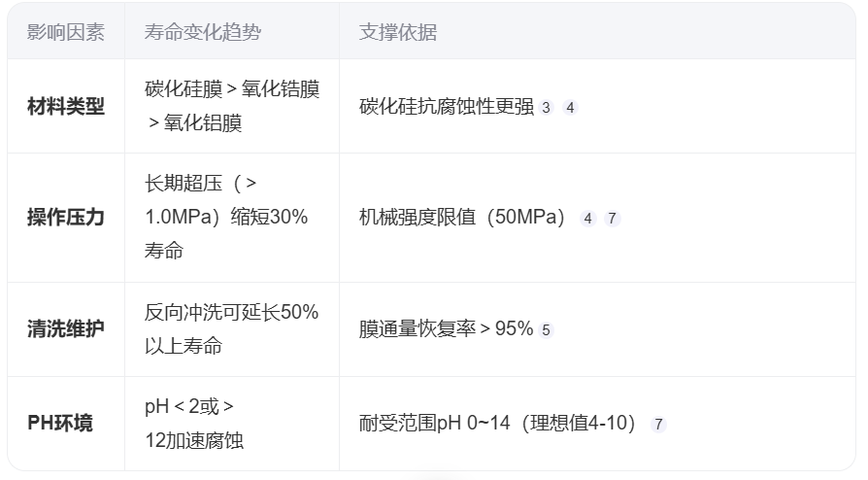Click the 反向冲洗可延长50%以上寿命 cell
Image resolution: width=868 pixels, height=480 pixels.
[x=232, y=329]
